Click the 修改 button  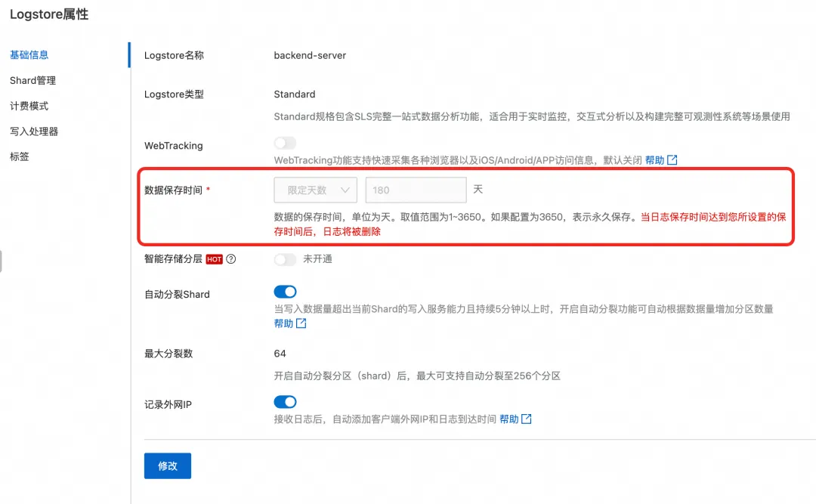167,465
